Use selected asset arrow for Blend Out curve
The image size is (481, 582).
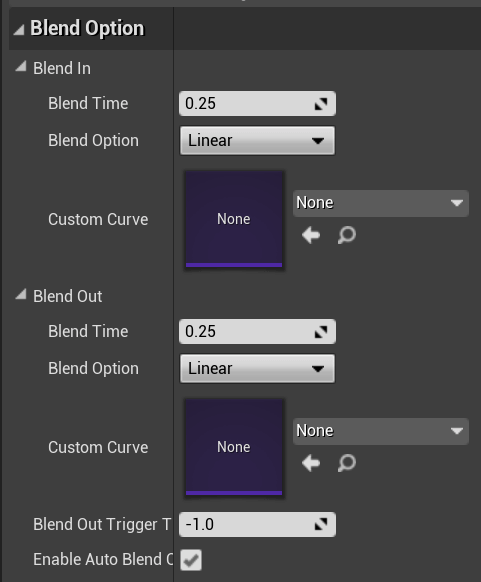(x=311, y=463)
